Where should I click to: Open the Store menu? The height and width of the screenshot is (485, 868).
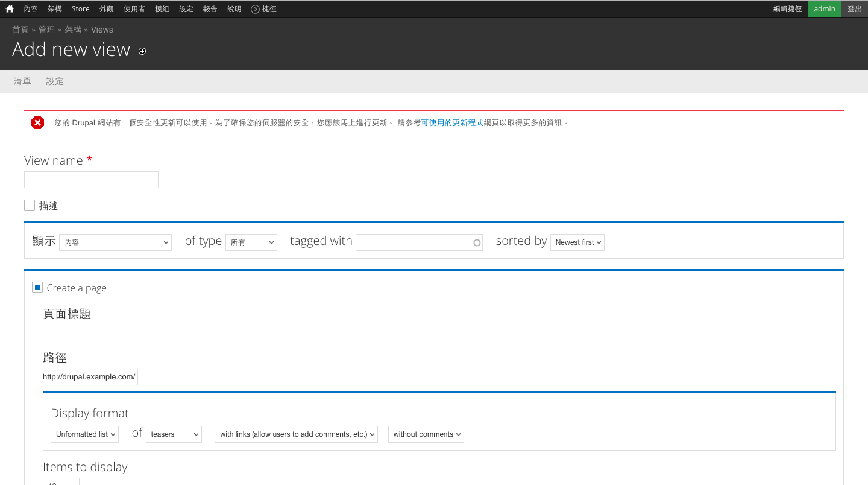click(x=80, y=9)
